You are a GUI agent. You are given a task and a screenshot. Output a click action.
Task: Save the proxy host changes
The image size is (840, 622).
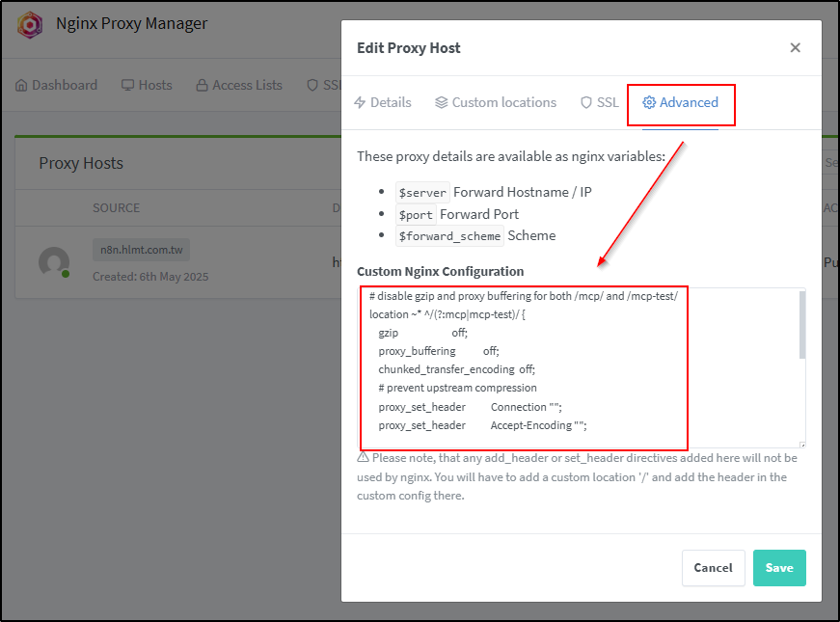point(779,568)
